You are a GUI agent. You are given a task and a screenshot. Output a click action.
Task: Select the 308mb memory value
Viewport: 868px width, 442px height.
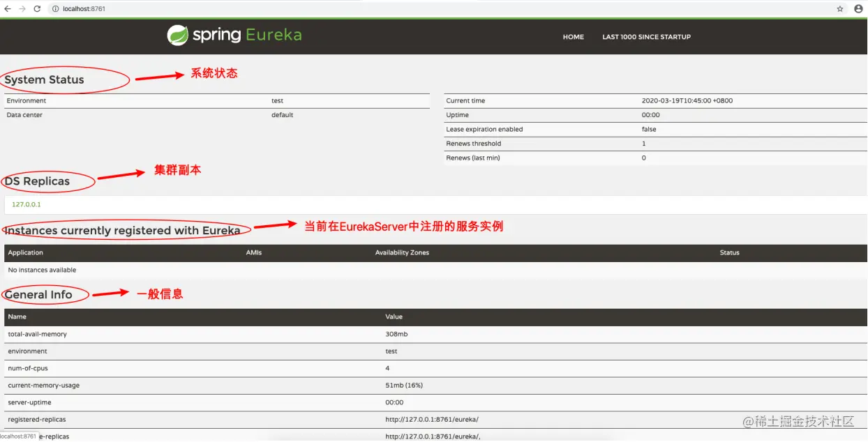point(396,335)
